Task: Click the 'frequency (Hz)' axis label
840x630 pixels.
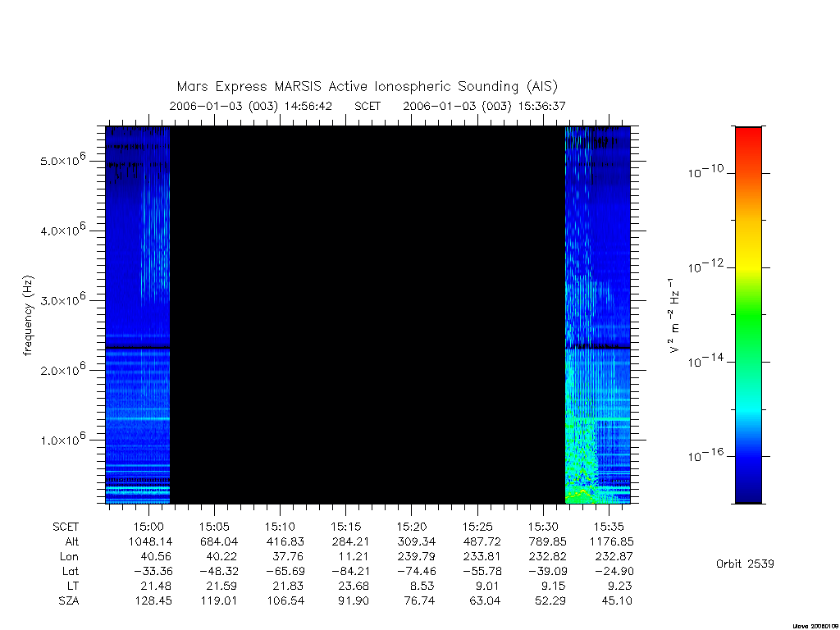Action: [x=28, y=316]
